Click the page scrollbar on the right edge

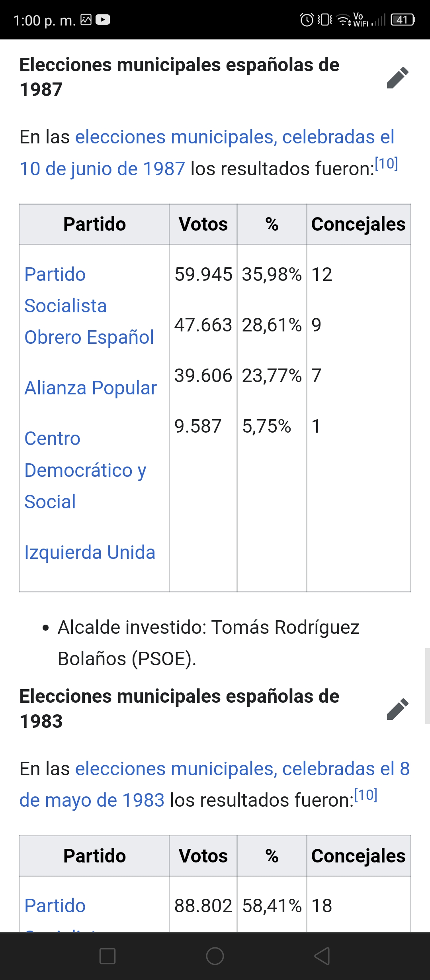(427, 686)
